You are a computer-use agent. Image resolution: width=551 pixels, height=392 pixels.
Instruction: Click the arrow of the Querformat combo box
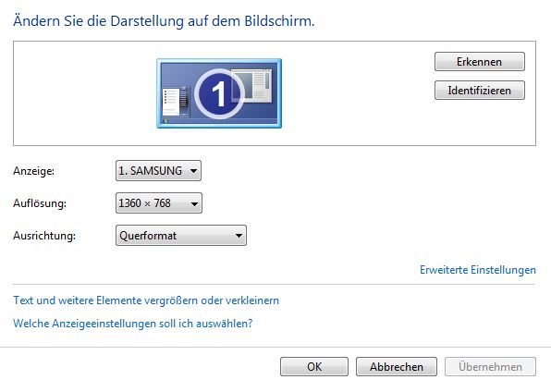click(x=239, y=236)
